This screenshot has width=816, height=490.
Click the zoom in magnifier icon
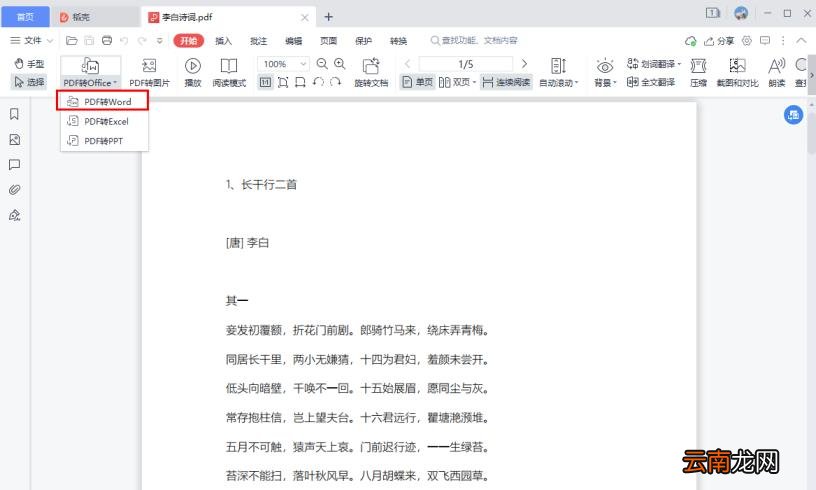[340, 63]
